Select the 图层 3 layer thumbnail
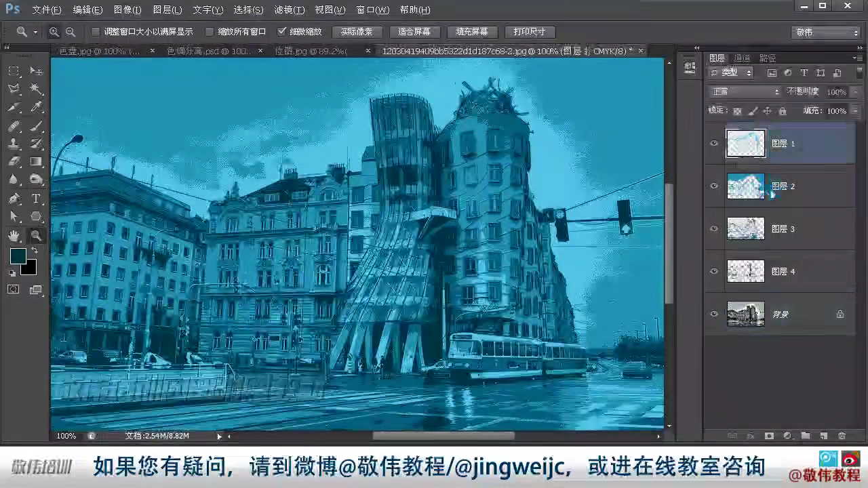The image size is (868, 488). pos(746,229)
